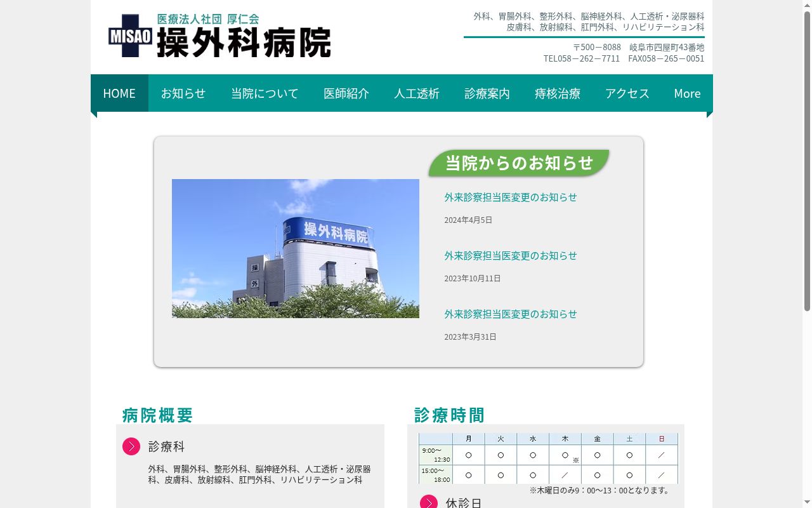Click the 休診日 section title
The image size is (812, 508).
464,503
